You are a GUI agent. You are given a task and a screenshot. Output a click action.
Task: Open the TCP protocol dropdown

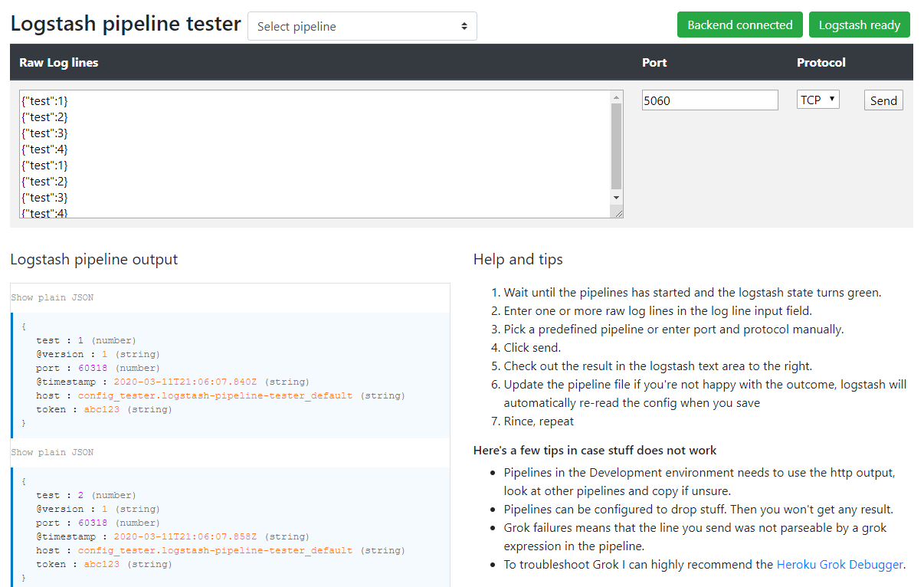[818, 100]
